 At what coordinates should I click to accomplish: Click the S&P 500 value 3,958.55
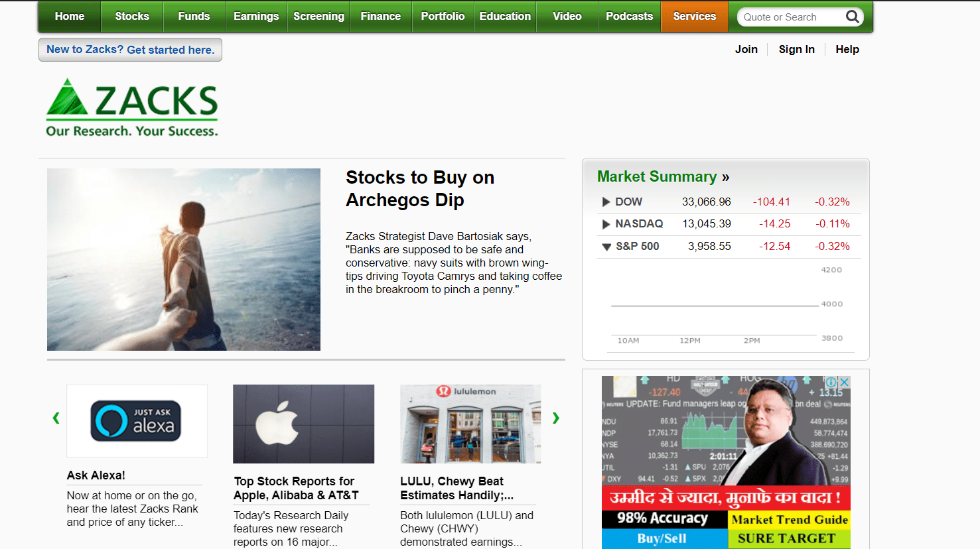coord(709,247)
